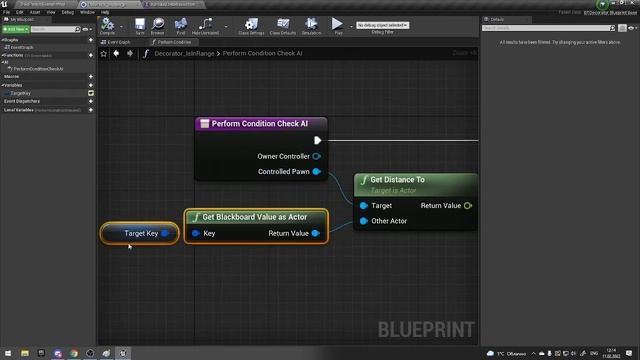Open Play options dropdown arrow
The image size is (640, 360).
coord(351,27)
